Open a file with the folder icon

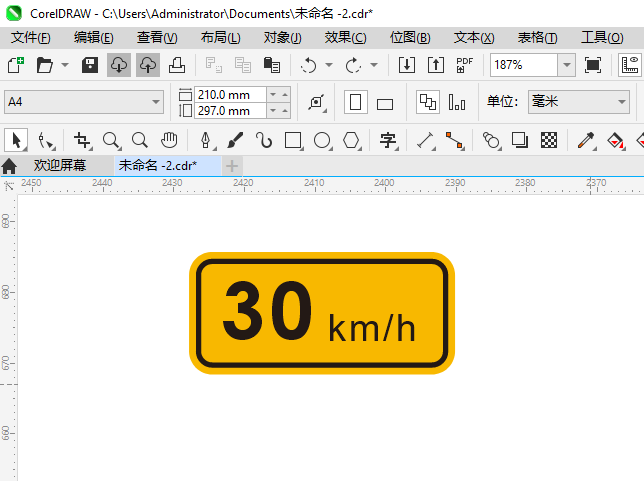[44, 65]
